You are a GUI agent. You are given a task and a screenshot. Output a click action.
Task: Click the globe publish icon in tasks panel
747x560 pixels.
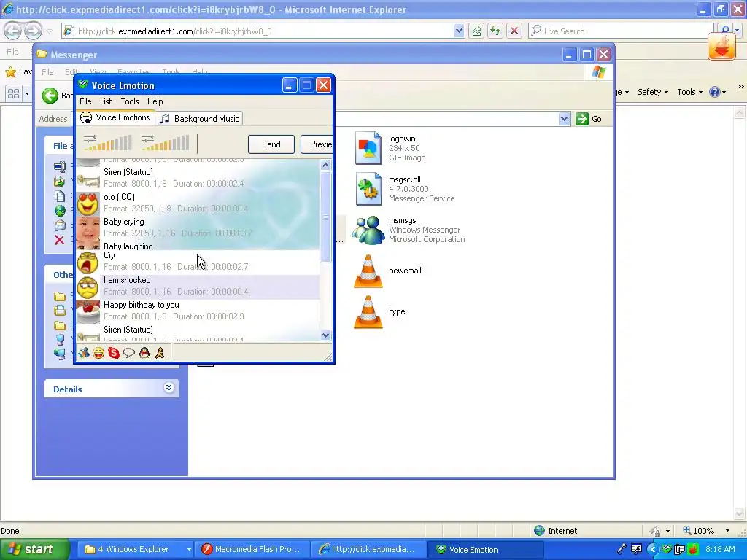60,210
